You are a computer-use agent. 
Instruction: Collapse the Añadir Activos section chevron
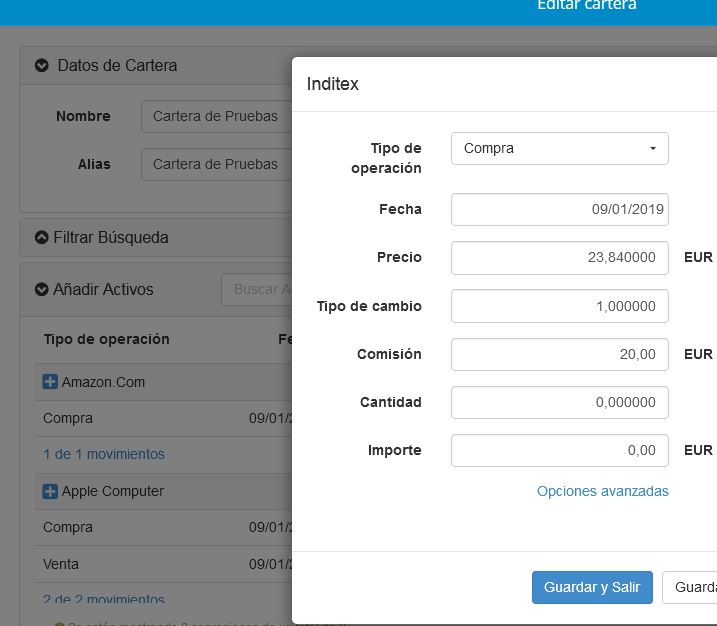point(42,289)
